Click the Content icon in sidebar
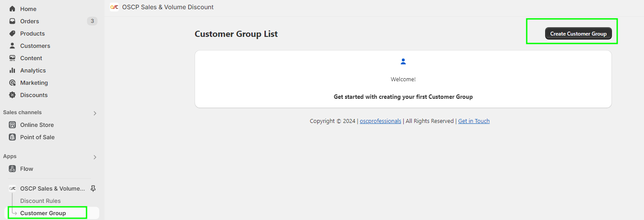The width and height of the screenshot is (644, 220). [x=12, y=58]
